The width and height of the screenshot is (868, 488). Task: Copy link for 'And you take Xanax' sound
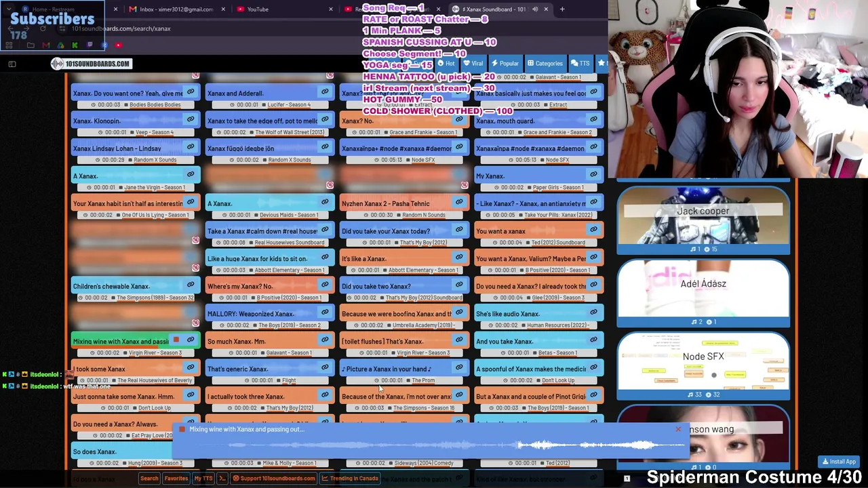(x=593, y=340)
